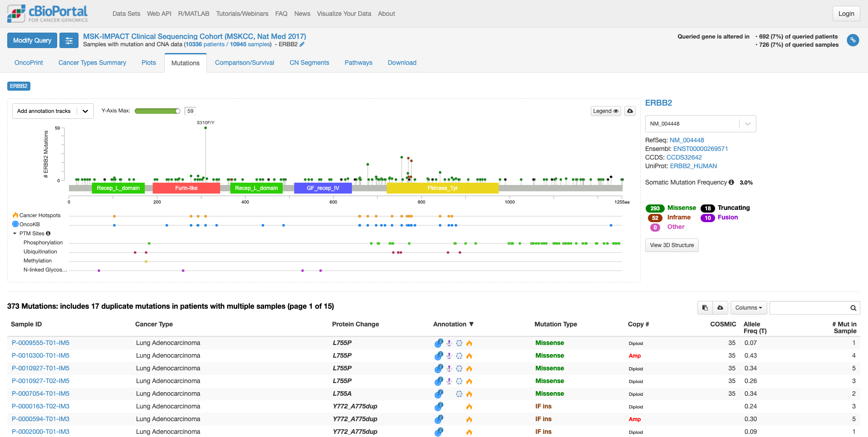Open the ERBB2_HUMAN UniProt link
Screen dimensions: 868x437
pyautogui.click(x=693, y=166)
